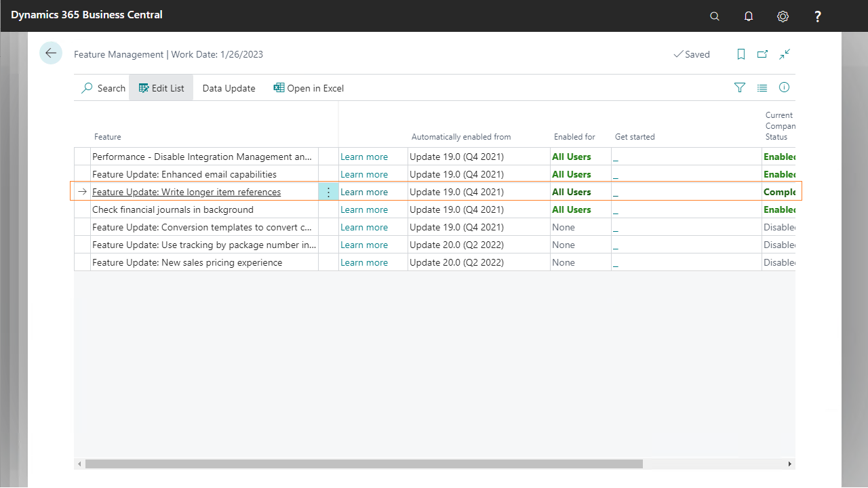Open settings gear menu
This screenshot has width=868, height=488.
(783, 16)
